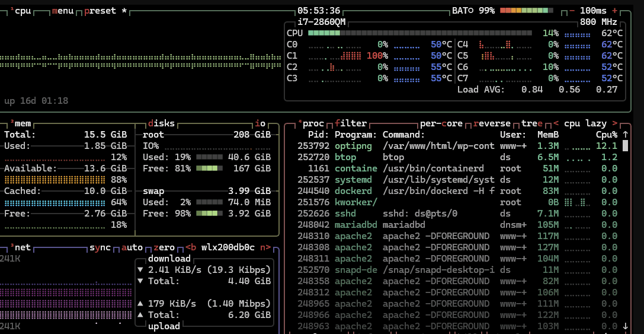Cycle the preset option
The image size is (644, 334).
(x=100, y=11)
